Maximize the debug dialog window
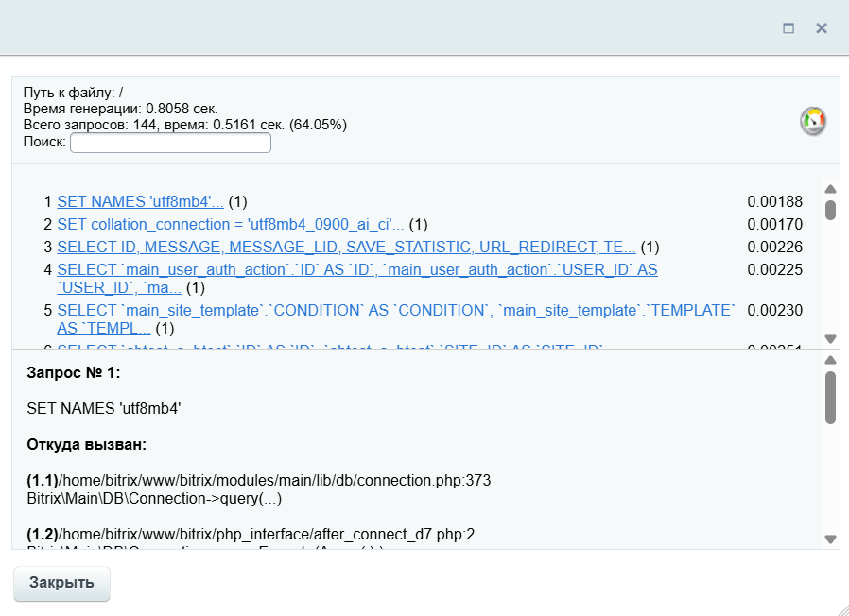 coord(788,28)
